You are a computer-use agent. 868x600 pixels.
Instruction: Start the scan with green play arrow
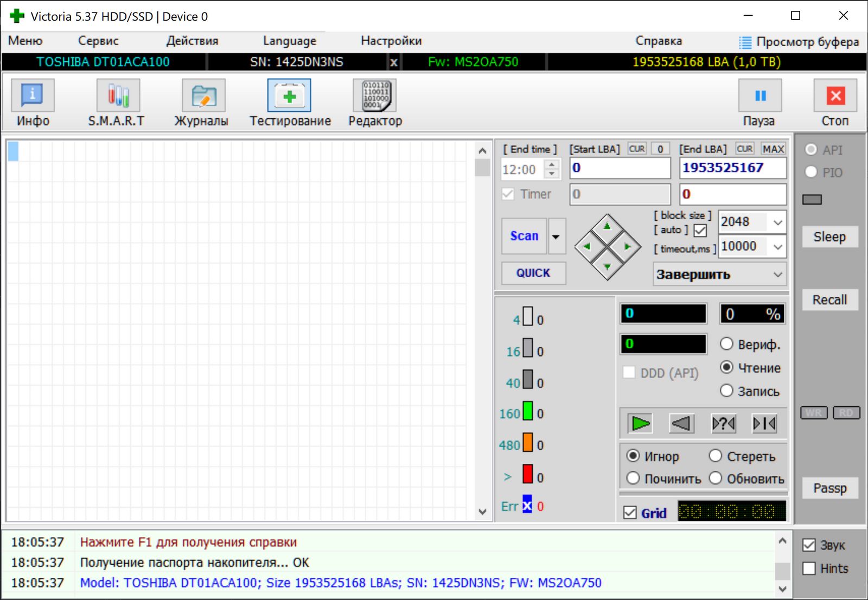click(640, 423)
